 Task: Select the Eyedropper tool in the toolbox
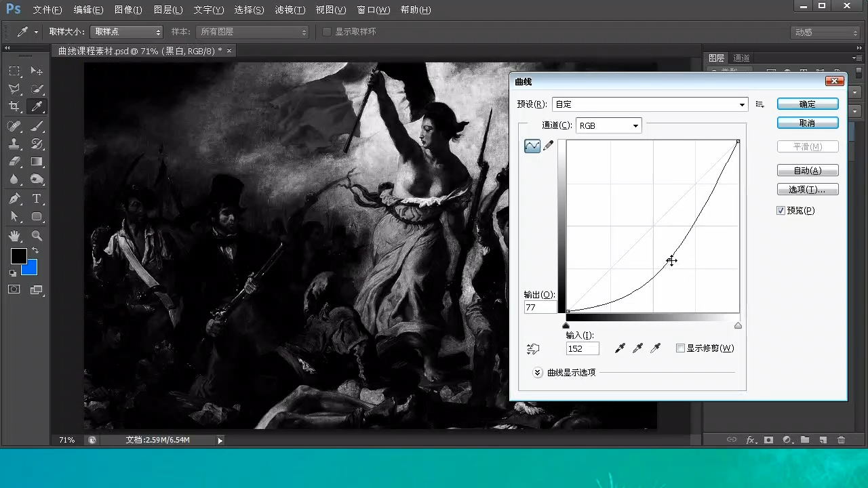pos(37,106)
